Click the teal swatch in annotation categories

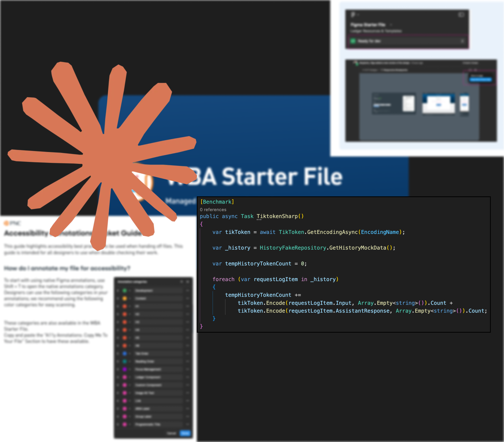(125, 361)
